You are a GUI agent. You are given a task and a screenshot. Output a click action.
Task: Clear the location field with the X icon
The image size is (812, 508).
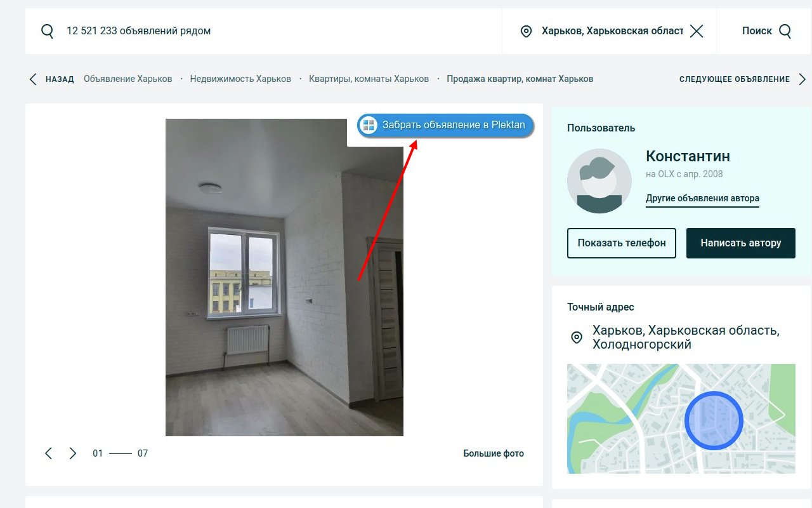(696, 30)
